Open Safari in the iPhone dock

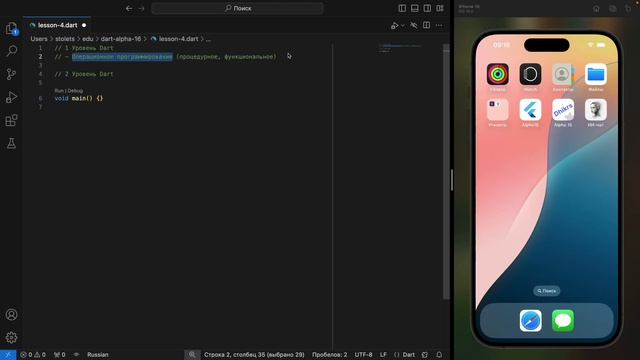[x=530, y=320]
